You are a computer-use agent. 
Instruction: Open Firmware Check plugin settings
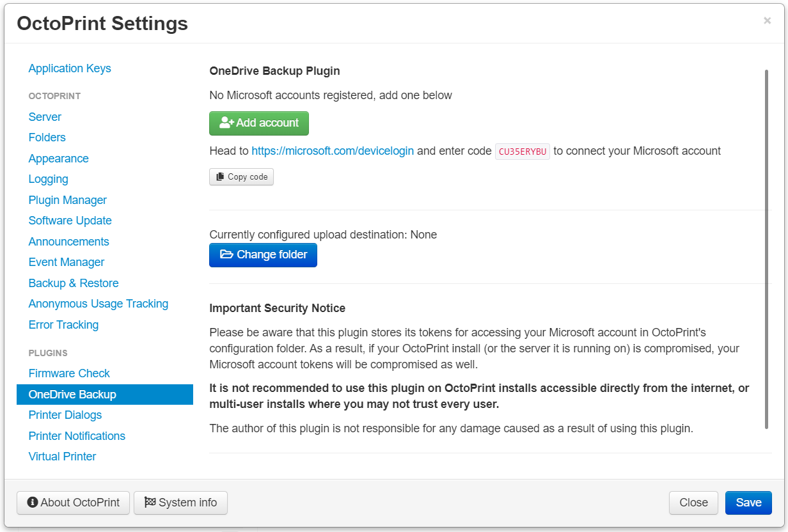click(69, 373)
